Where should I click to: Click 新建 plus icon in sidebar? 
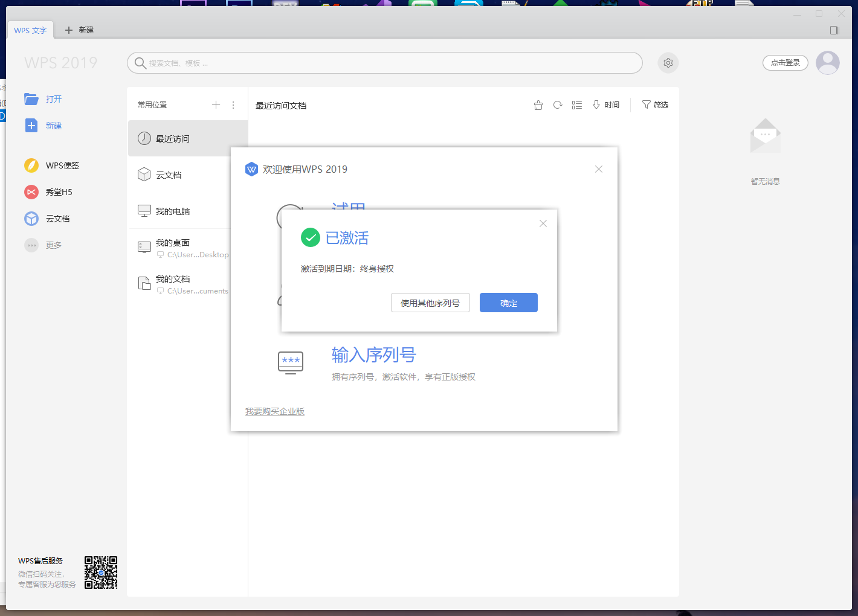click(31, 126)
